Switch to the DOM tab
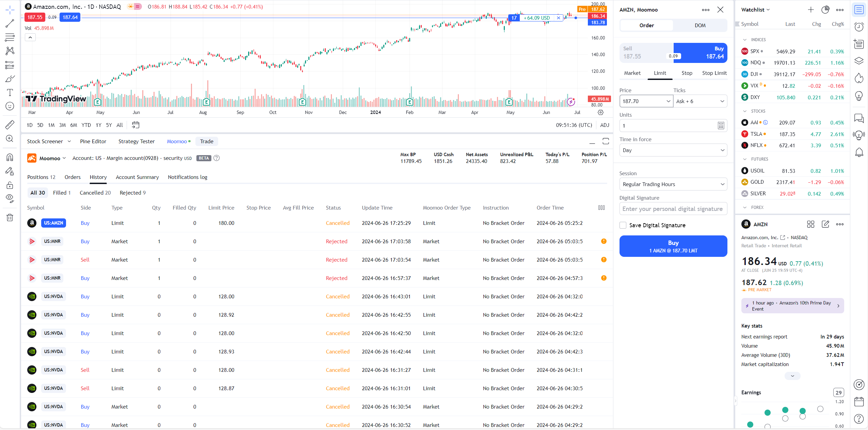Image resolution: width=868 pixels, height=430 pixels. click(x=700, y=26)
